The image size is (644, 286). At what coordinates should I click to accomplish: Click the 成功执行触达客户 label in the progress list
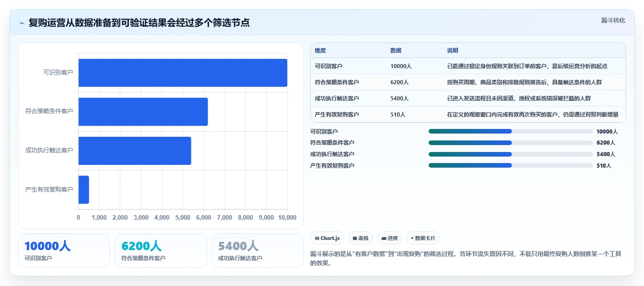click(x=332, y=154)
